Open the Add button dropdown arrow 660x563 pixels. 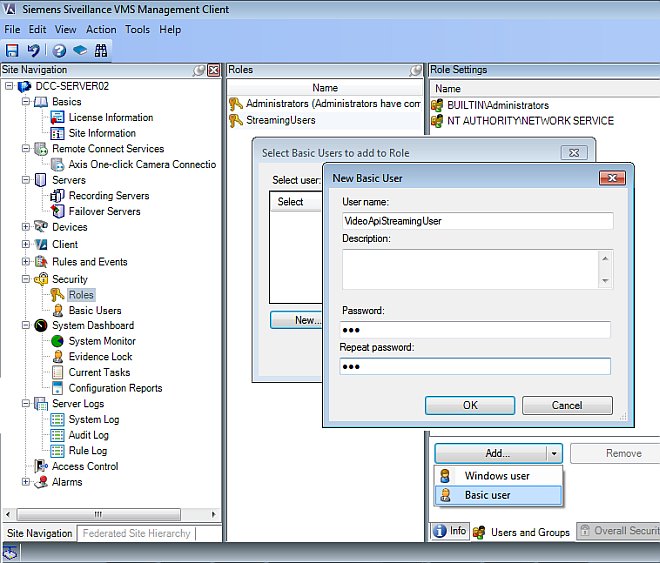[553, 453]
